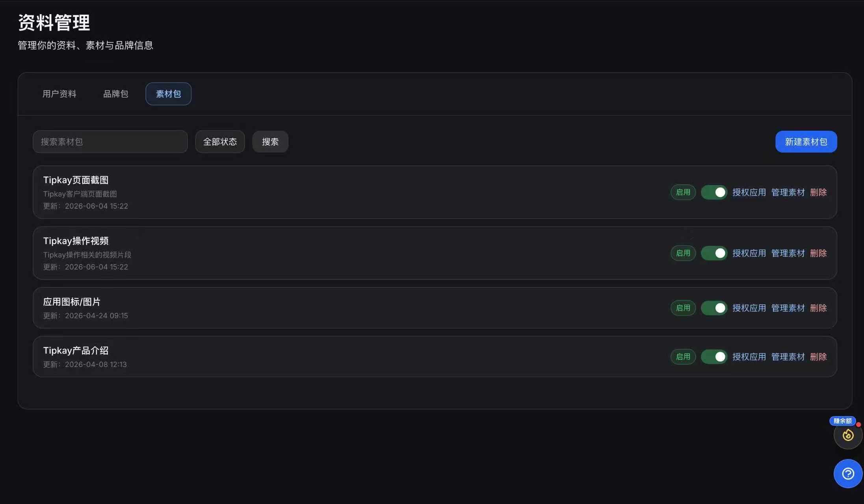Expand the 全部状态 status filter dropdown
Screen dimensions: 864x504
click(220, 142)
